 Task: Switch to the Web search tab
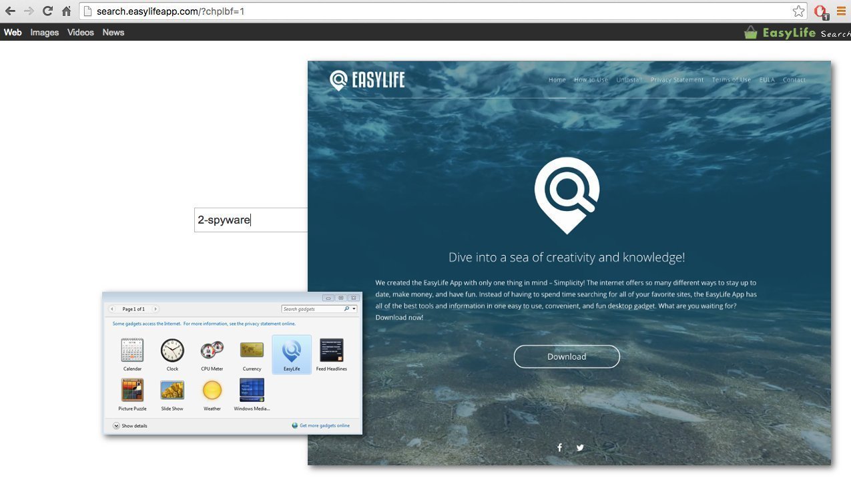tap(13, 32)
